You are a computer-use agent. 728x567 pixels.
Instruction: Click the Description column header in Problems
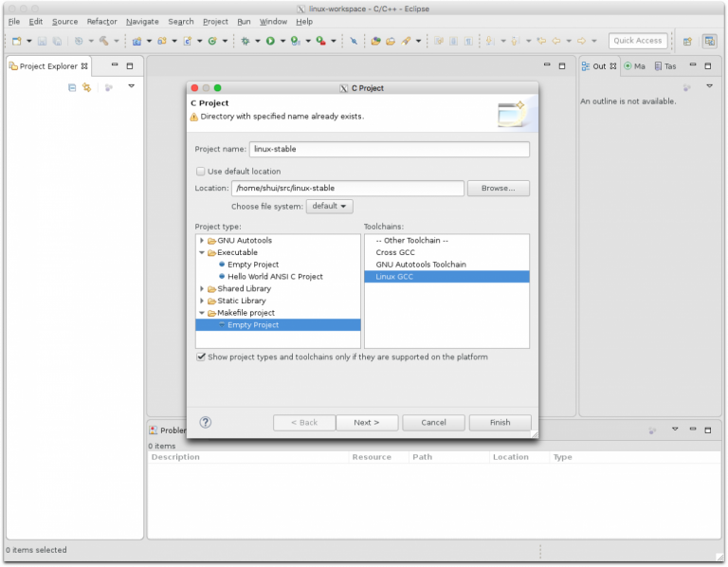[248, 457]
